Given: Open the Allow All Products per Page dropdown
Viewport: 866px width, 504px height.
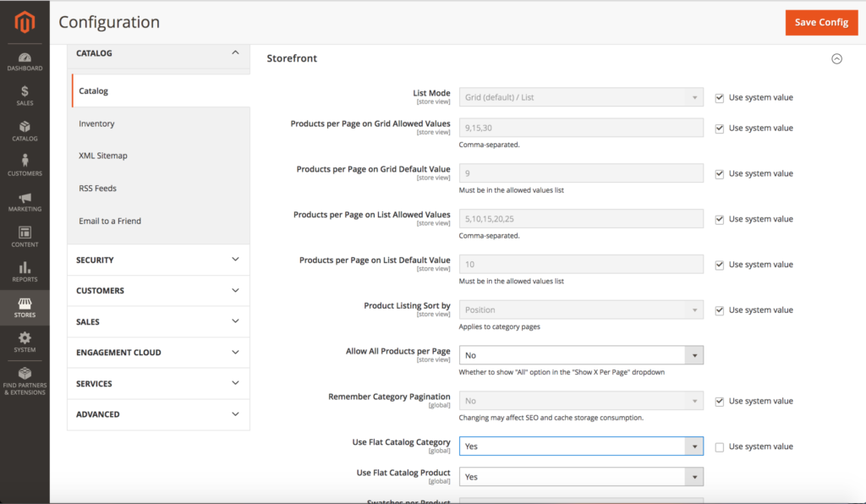Looking at the screenshot, I should [581, 355].
